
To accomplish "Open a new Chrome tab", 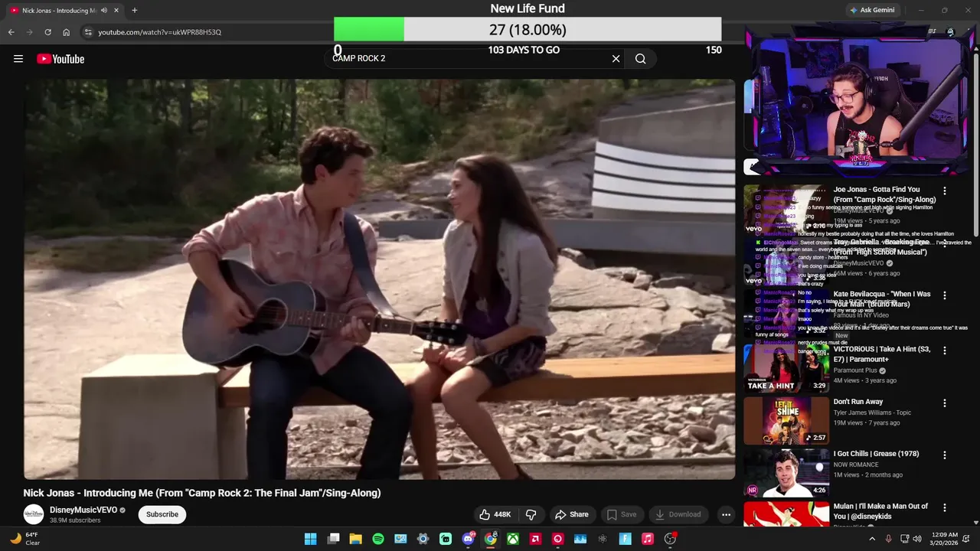I will point(134,10).
